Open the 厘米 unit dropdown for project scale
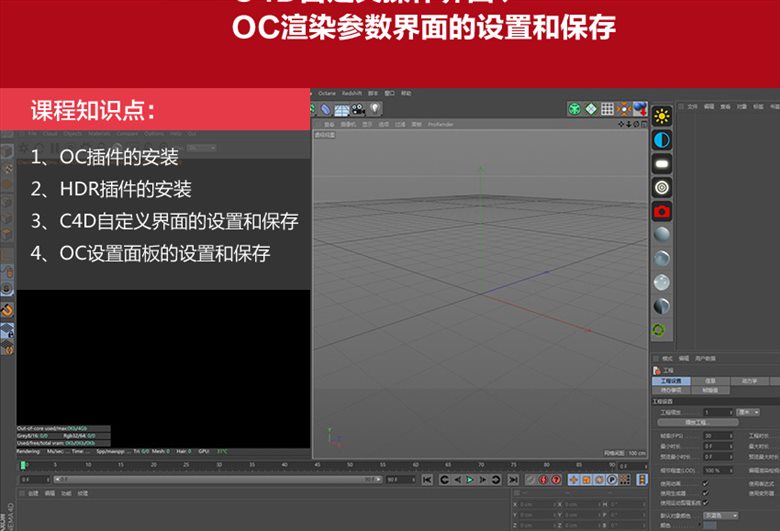The image size is (780, 531). pyautogui.click(x=748, y=412)
